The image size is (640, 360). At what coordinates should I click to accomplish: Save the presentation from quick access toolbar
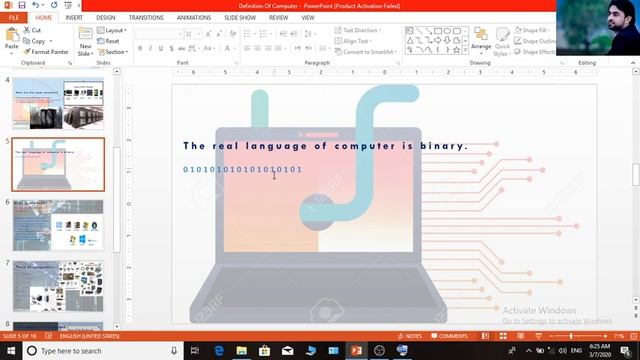tap(22, 5)
